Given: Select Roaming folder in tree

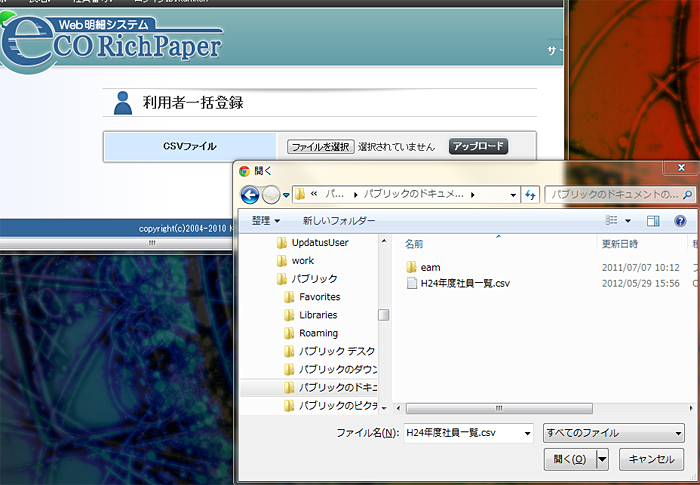Looking at the screenshot, I should [311, 333].
